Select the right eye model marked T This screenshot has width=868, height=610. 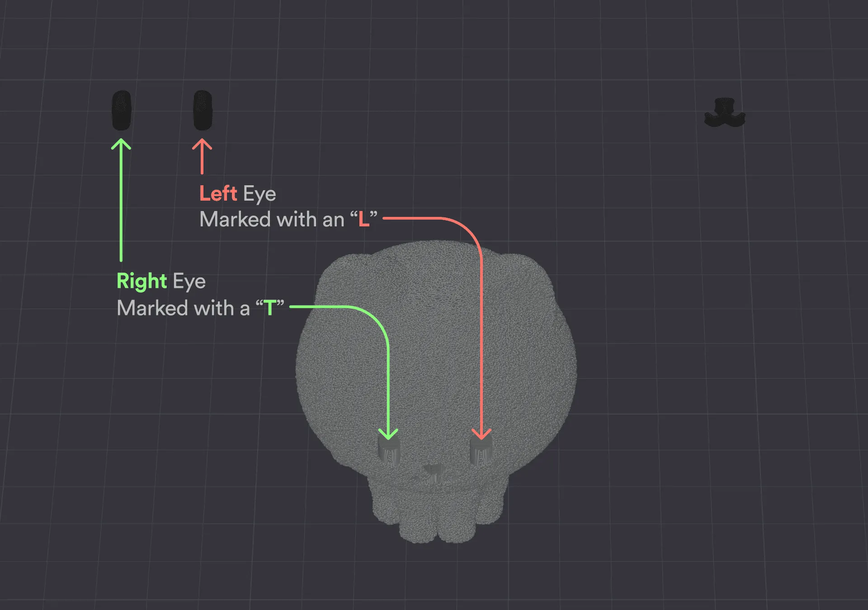[x=121, y=110]
